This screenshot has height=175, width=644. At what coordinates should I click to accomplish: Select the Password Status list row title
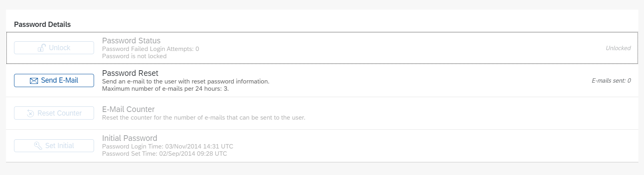coord(131,41)
